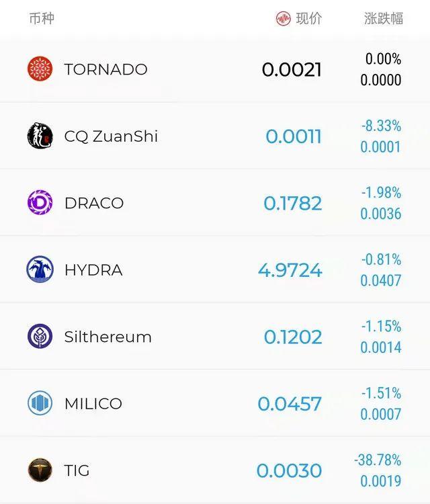The height and width of the screenshot is (504, 430).
Task: Select the DRACO purple ring icon
Action: pos(40,203)
